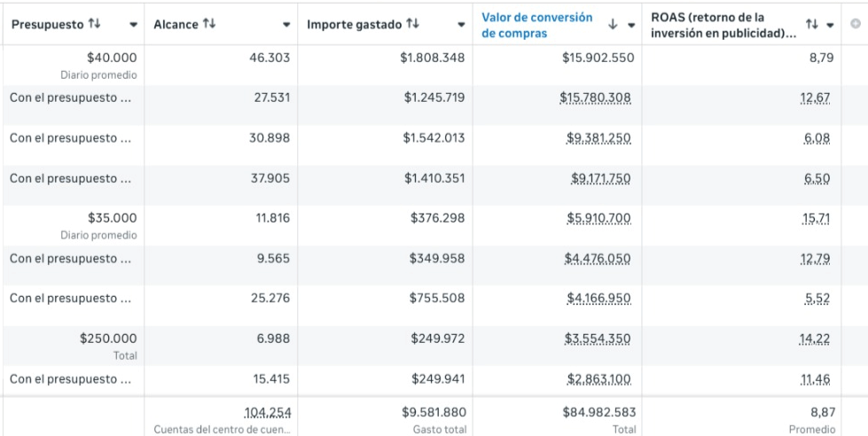Open Importe gastado column dropdown

click(x=461, y=25)
